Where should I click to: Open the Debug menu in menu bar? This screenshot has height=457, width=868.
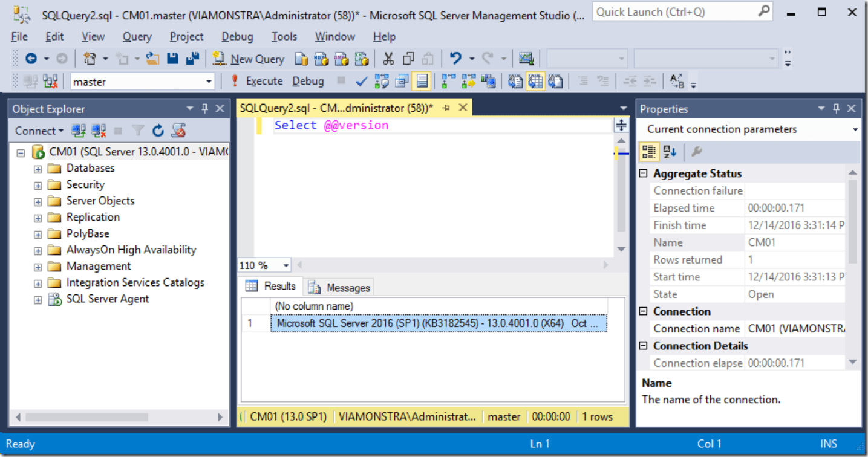238,37
